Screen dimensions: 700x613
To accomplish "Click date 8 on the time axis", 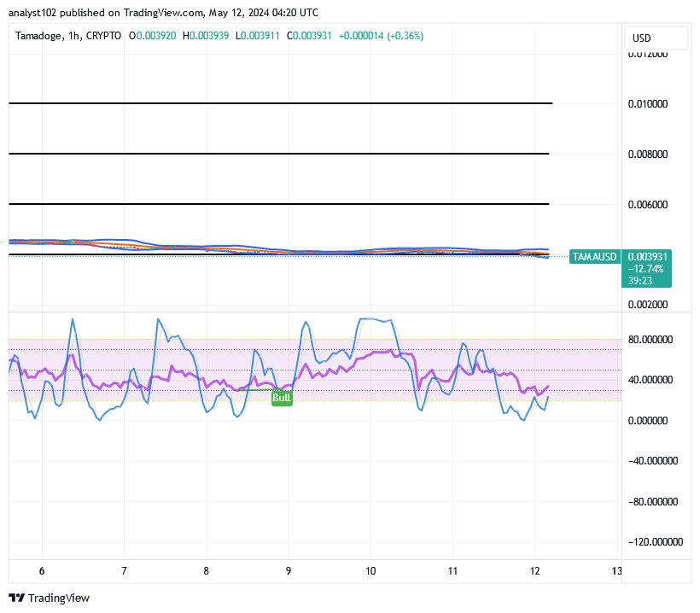I will point(207,571).
